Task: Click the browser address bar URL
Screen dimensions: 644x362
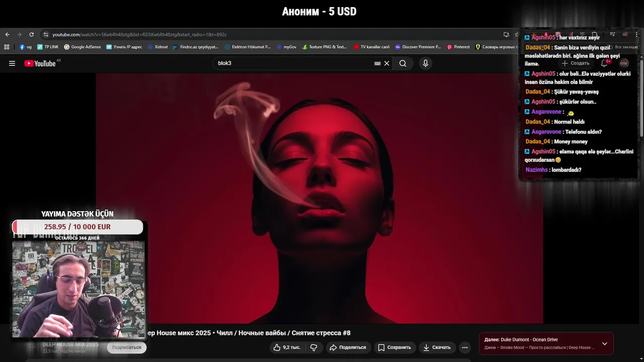Action: [139, 35]
